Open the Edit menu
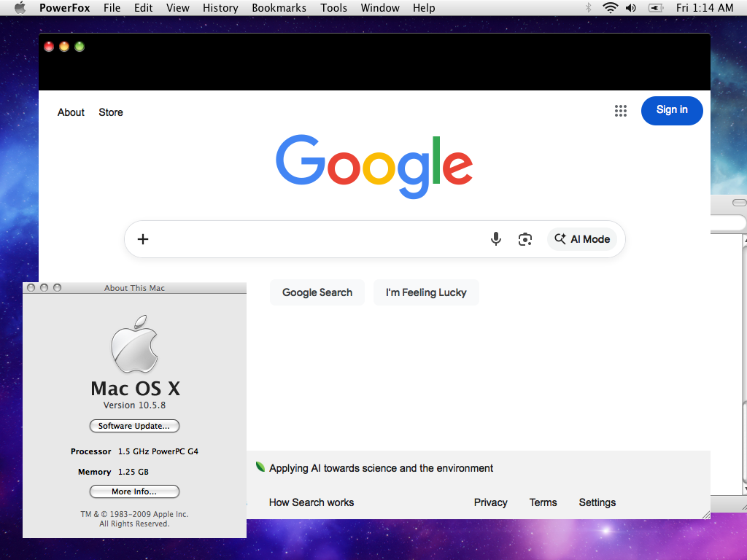 click(x=143, y=7)
